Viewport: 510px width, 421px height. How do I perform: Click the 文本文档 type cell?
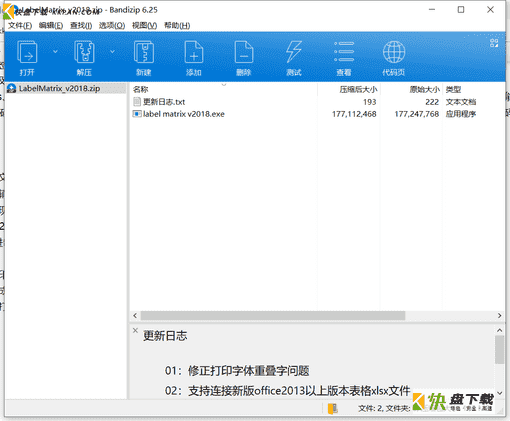461,102
